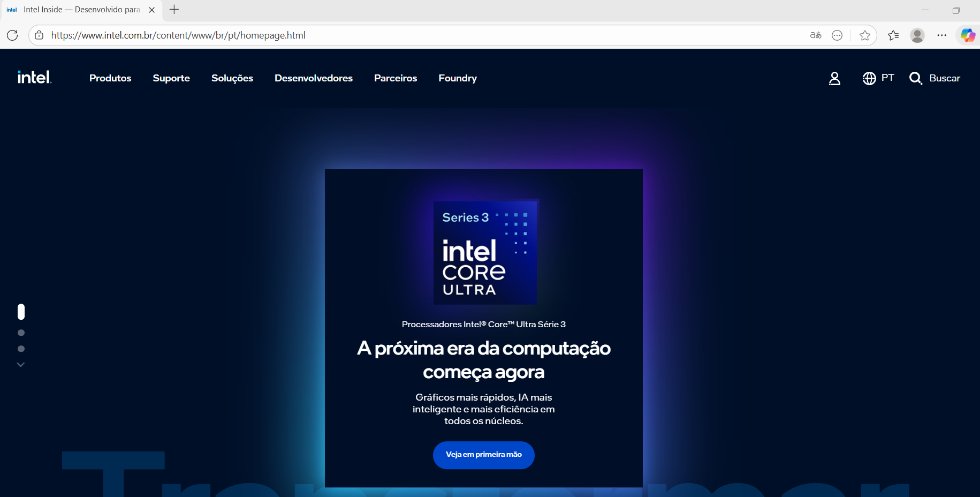Viewport: 980px width, 497px height.
Task: Click Processadores Intel Core Ultra Série 3 text
Action: coord(484,324)
